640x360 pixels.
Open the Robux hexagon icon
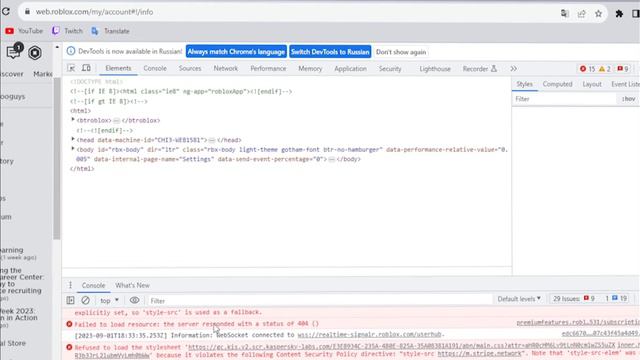35,53
